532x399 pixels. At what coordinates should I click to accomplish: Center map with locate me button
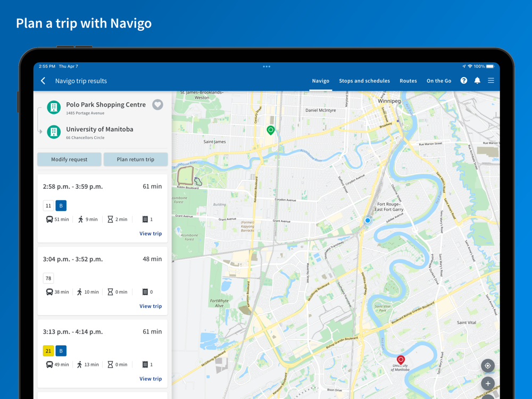487,366
